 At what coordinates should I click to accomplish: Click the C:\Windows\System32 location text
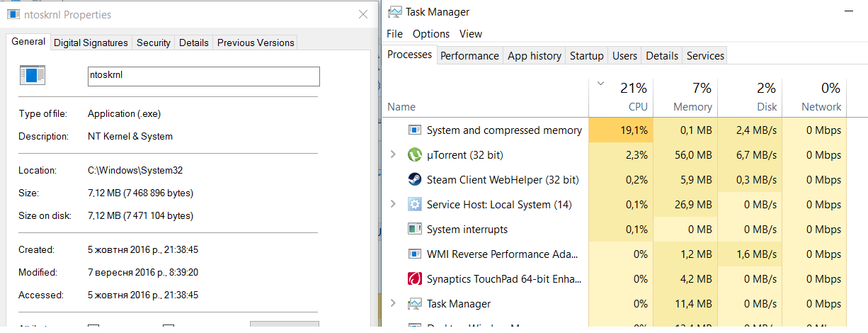tap(135, 170)
